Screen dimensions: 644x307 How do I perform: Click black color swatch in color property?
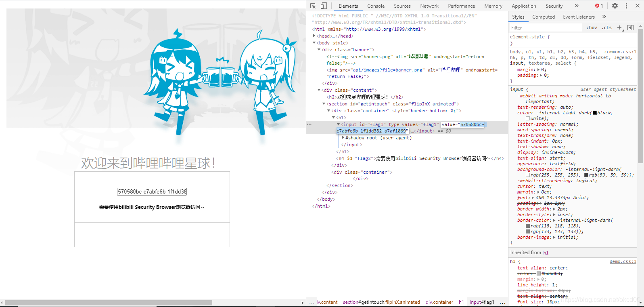point(595,113)
